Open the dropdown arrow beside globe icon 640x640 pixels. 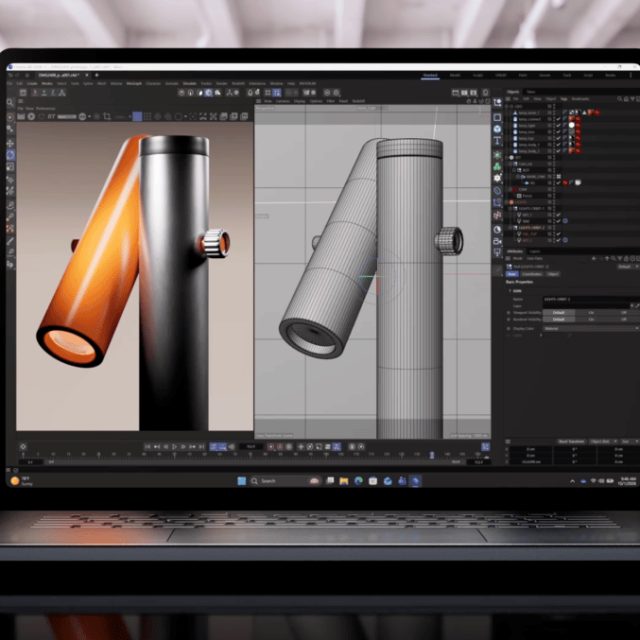89,117
